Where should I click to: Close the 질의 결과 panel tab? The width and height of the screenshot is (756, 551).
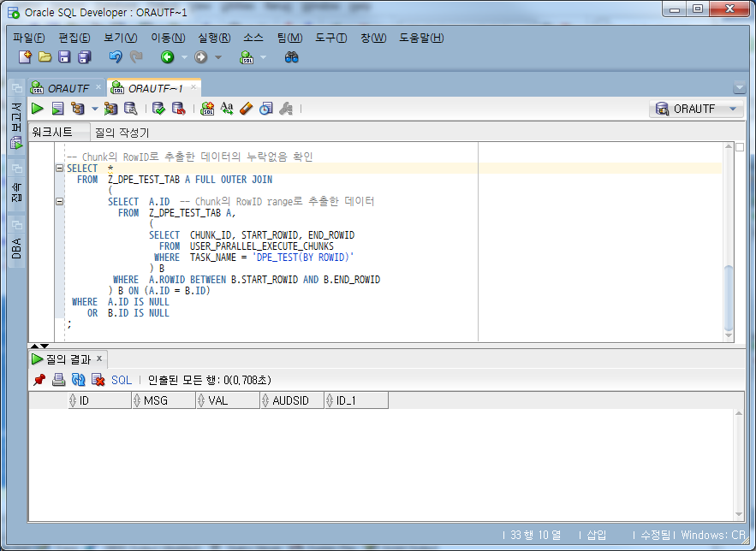tap(98, 358)
